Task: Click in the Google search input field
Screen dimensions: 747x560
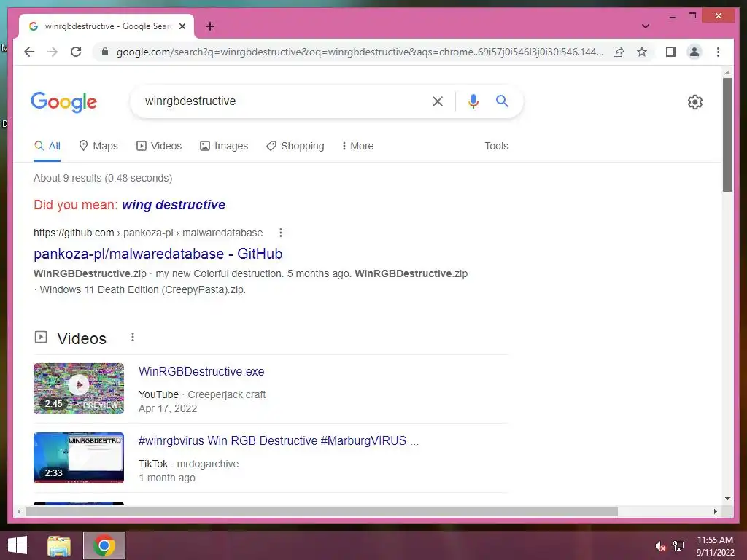Action: point(281,101)
